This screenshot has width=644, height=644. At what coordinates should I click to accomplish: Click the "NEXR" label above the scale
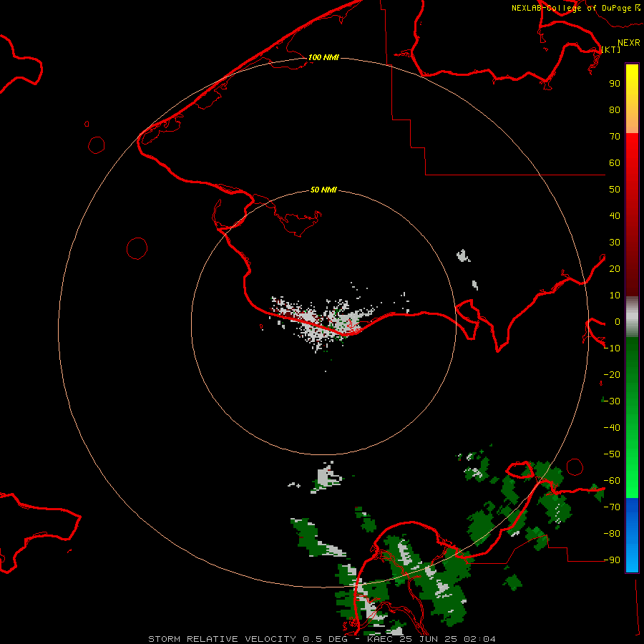tap(628, 43)
